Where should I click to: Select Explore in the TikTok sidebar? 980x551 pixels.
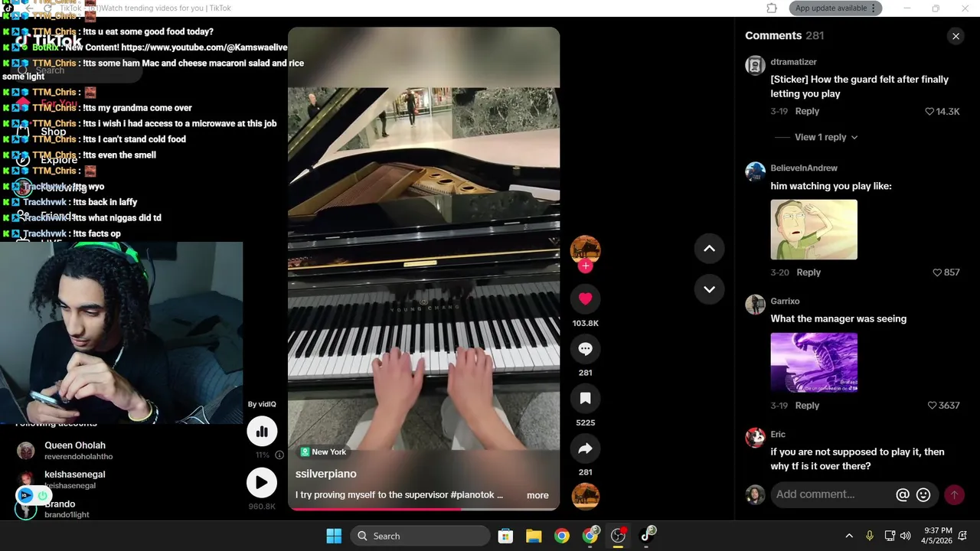[59, 160]
